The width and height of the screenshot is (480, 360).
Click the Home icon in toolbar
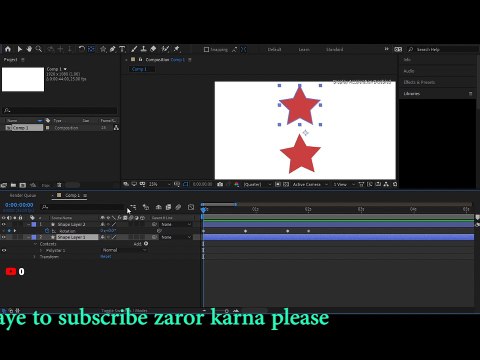point(8,49)
